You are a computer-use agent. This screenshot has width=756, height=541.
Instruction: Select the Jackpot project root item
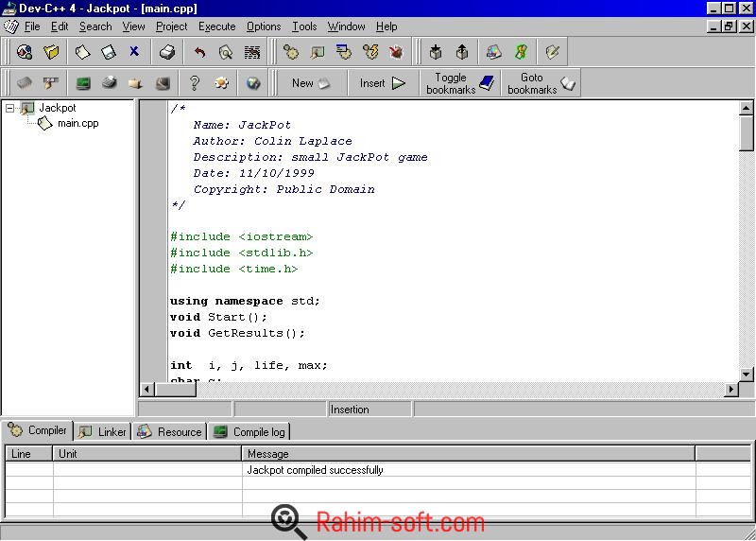pyautogui.click(x=58, y=108)
